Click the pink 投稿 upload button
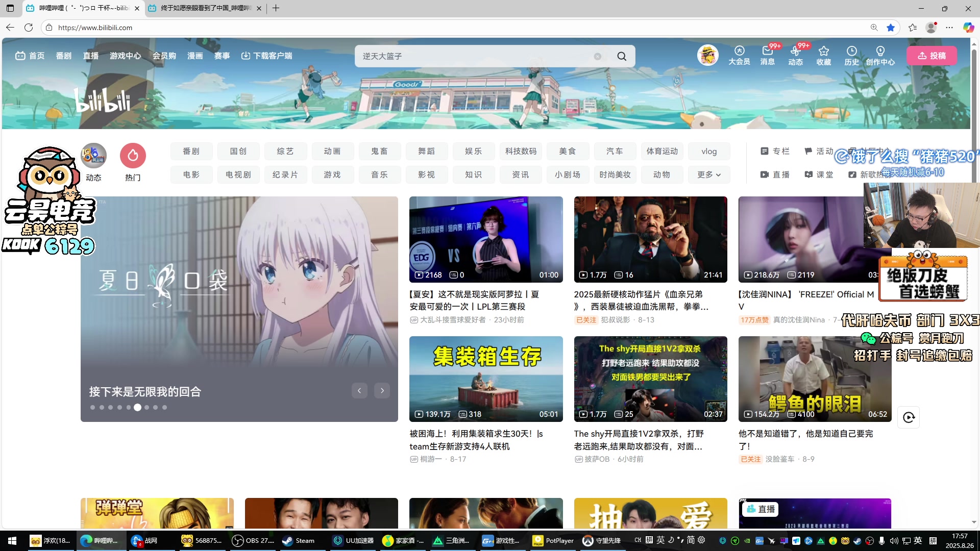980x551 pixels. 932,56
